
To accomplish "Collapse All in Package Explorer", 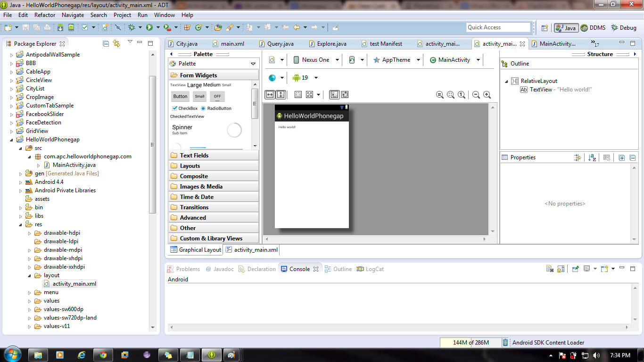I will [x=106, y=43].
